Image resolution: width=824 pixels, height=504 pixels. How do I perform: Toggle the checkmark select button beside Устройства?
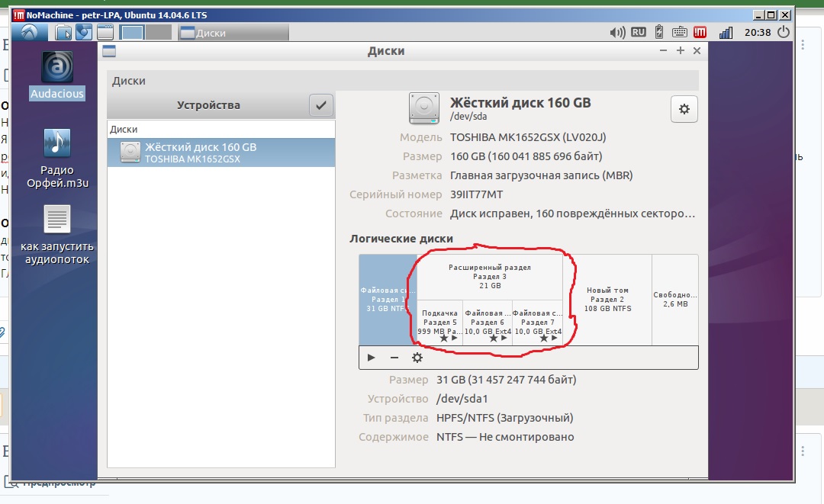tap(321, 105)
